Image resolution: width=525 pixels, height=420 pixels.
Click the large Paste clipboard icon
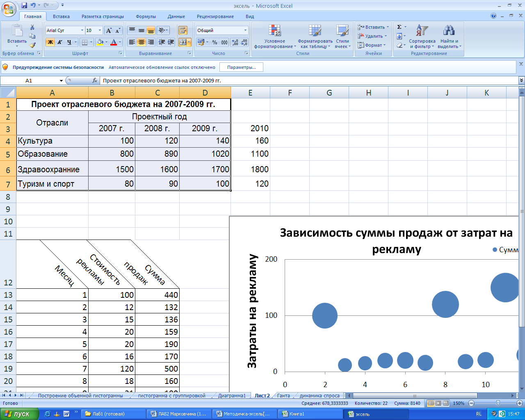[x=17, y=31]
